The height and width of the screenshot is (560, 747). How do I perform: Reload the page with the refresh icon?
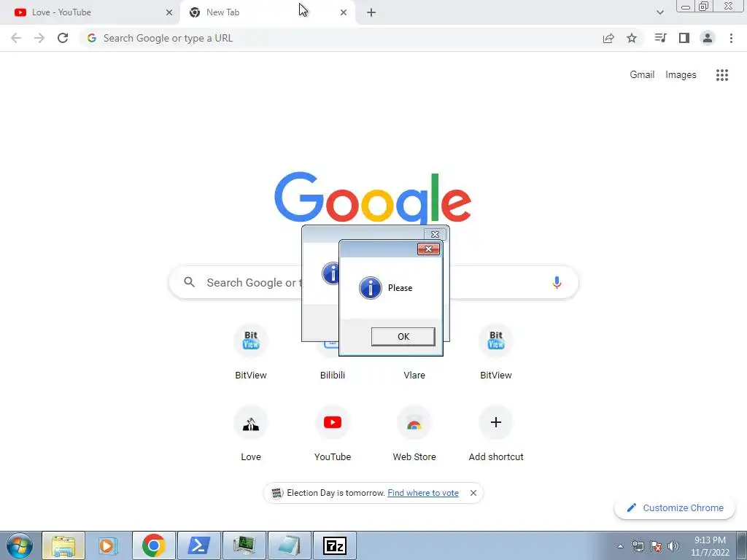(63, 38)
